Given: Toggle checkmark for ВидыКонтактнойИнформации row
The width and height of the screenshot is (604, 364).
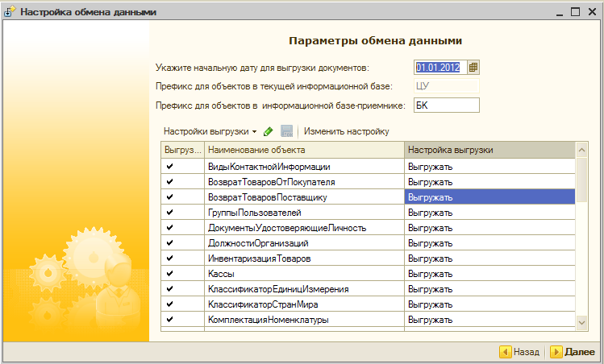Looking at the screenshot, I should (x=170, y=167).
